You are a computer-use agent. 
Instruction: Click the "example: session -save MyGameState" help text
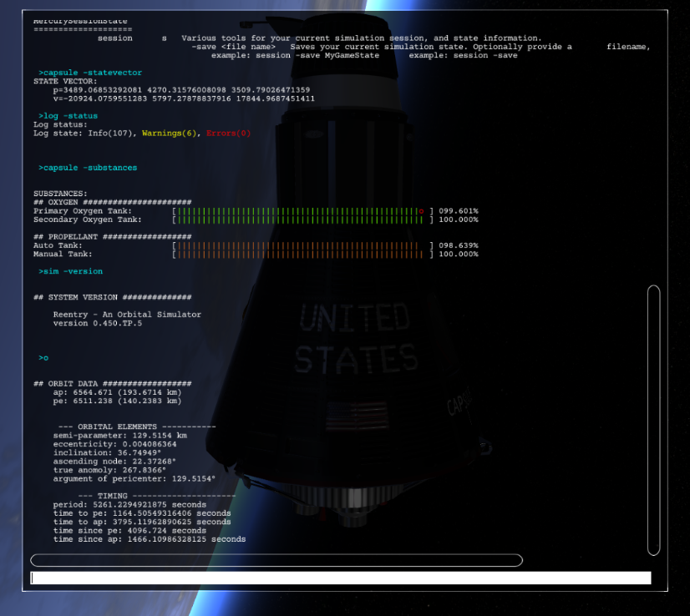coord(295,55)
